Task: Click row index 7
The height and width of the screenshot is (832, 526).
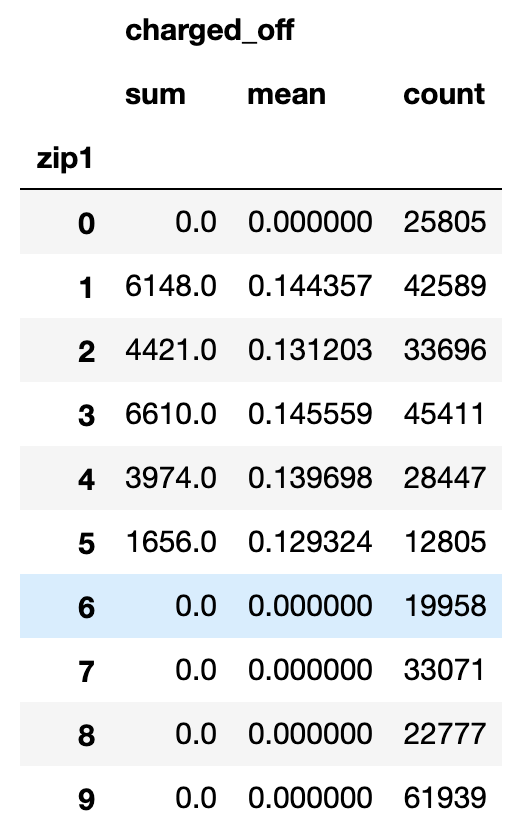Action: (x=87, y=671)
